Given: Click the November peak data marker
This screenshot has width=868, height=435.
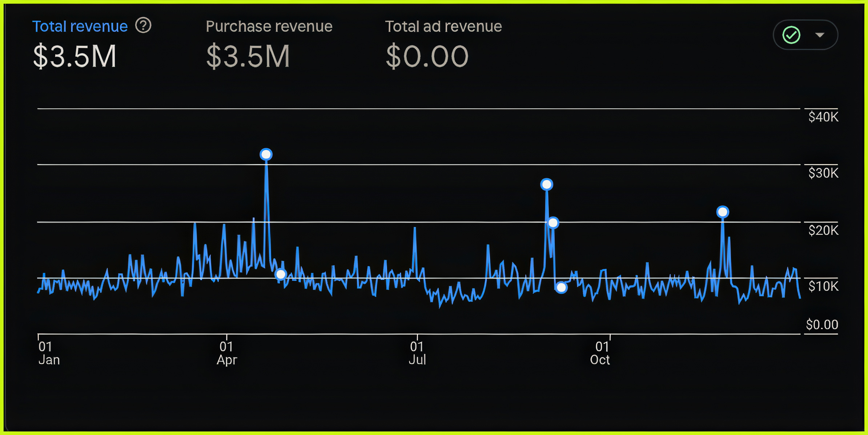Looking at the screenshot, I should [x=723, y=212].
